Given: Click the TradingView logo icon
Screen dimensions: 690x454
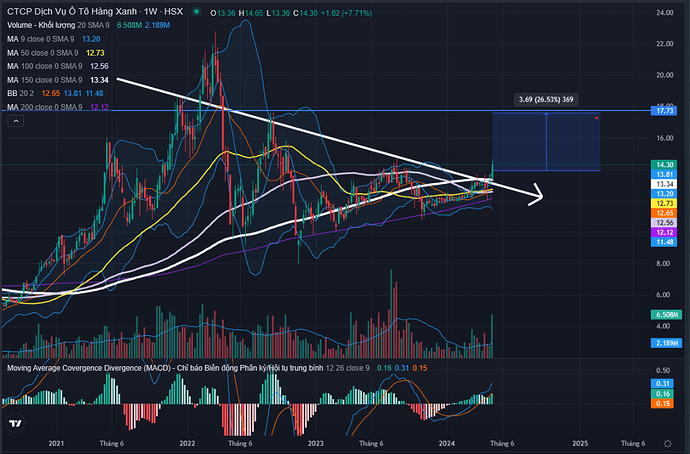Looking at the screenshot, I should point(16,423).
